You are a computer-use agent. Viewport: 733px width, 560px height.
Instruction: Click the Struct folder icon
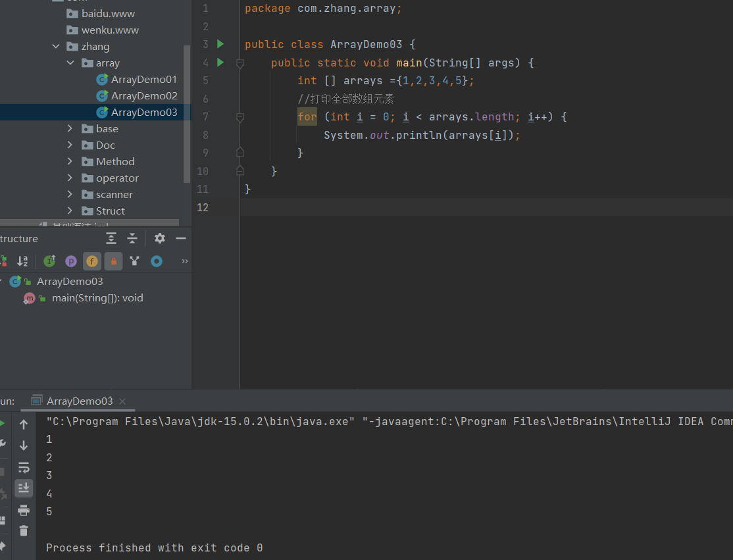pyautogui.click(x=88, y=211)
